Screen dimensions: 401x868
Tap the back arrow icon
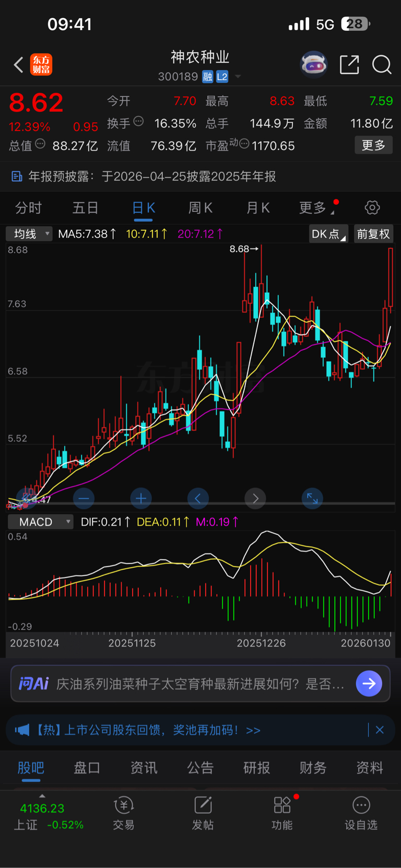click(18, 65)
